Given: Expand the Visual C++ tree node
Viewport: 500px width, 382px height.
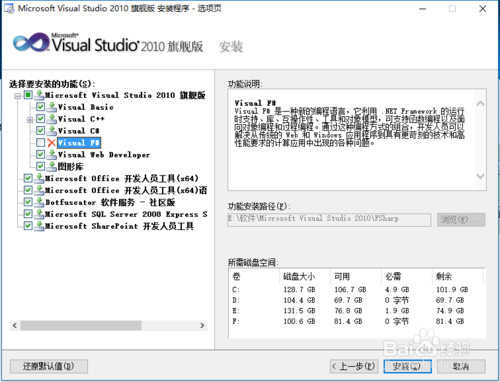Looking at the screenshot, I should click(30, 120).
